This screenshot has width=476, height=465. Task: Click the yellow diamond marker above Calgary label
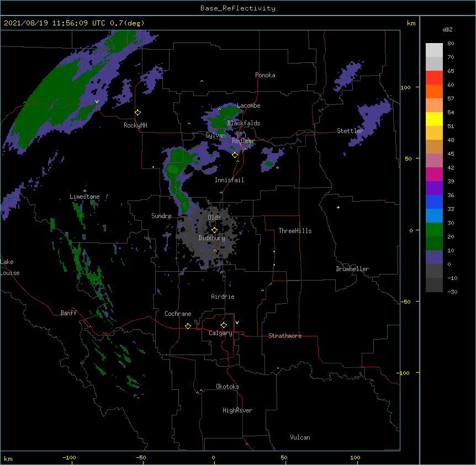pos(224,325)
